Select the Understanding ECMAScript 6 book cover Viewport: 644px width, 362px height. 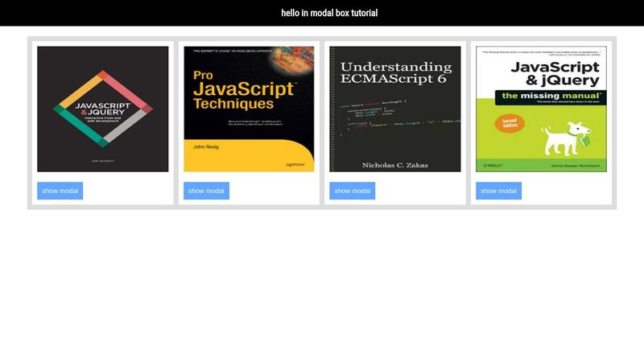pos(395,109)
